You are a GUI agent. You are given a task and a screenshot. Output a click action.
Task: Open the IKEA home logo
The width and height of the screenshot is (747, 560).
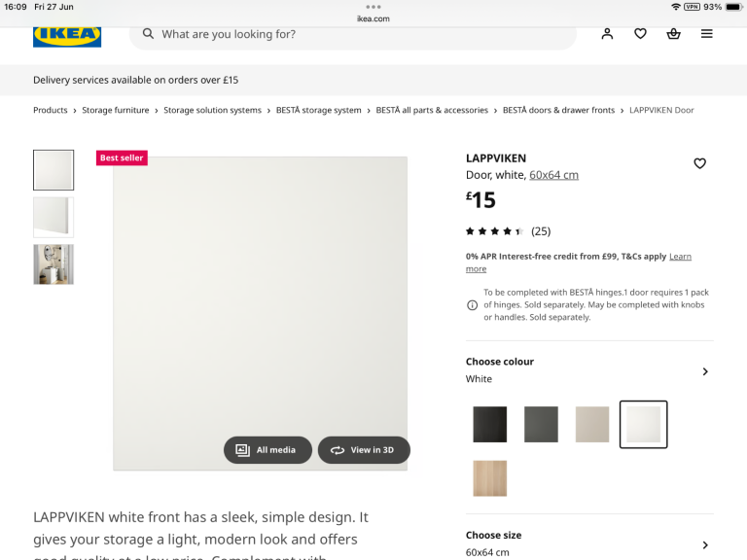[67, 36]
